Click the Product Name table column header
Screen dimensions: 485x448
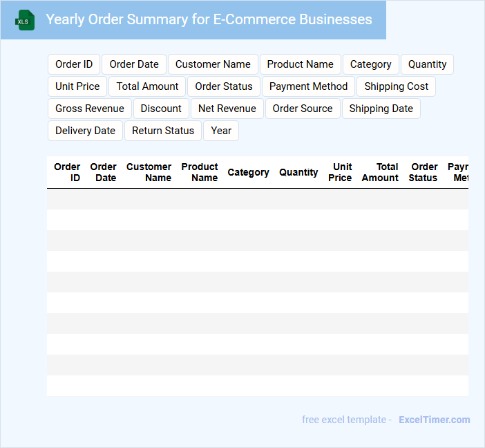click(x=200, y=172)
